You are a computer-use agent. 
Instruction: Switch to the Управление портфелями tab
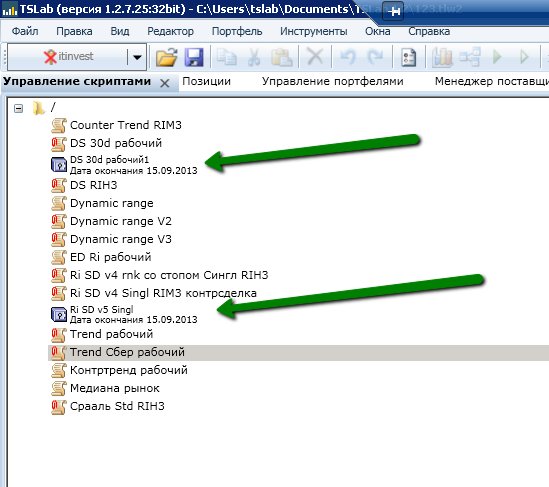point(332,81)
